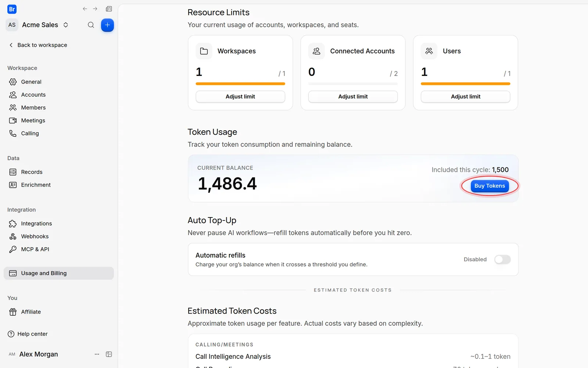Screen dimensions: 588x368
Task: Click Adjust limit under Users
Action: coord(466,96)
